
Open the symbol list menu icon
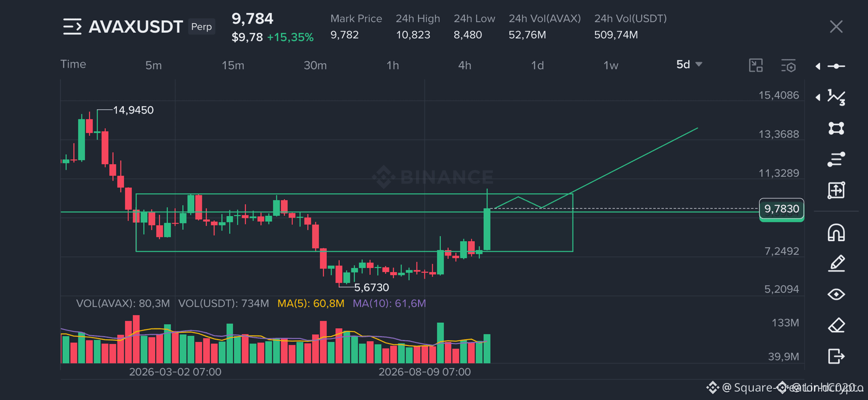72,27
